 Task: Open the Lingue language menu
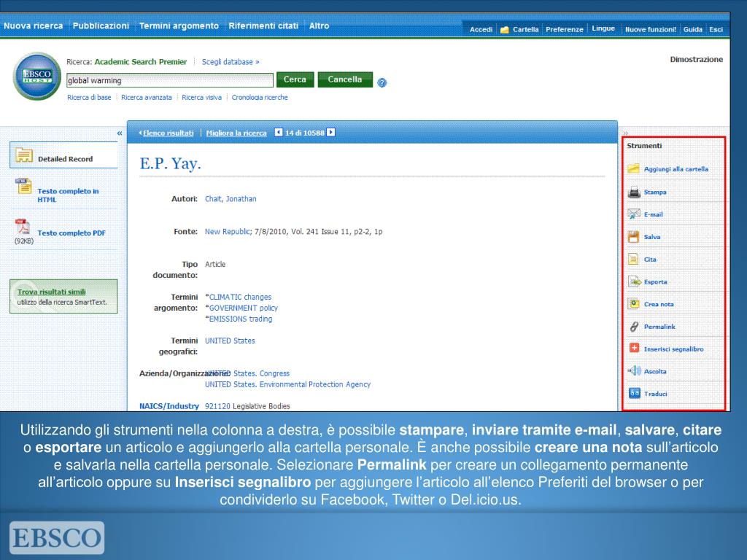click(x=603, y=28)
